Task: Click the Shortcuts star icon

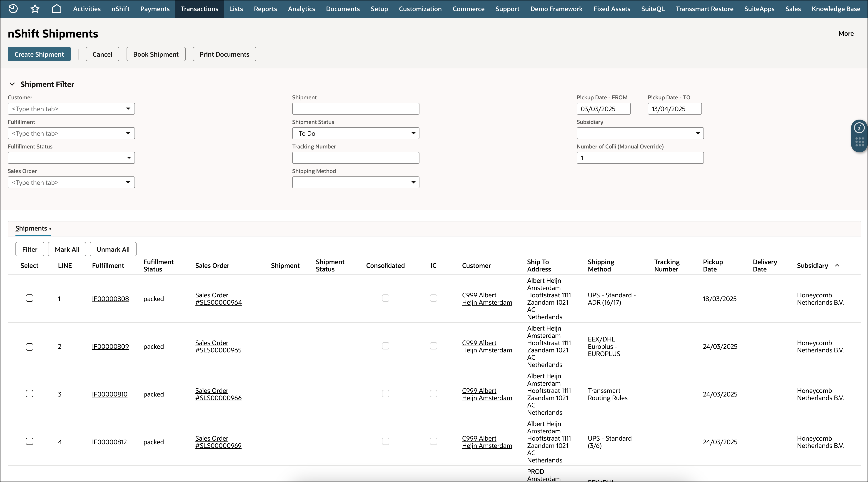Action: click(35, 9)
